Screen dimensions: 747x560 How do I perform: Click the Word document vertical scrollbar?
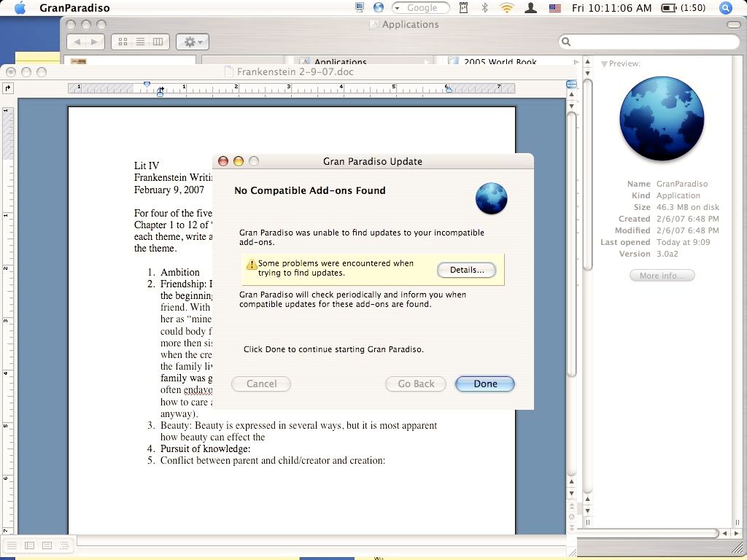[572, 295]
